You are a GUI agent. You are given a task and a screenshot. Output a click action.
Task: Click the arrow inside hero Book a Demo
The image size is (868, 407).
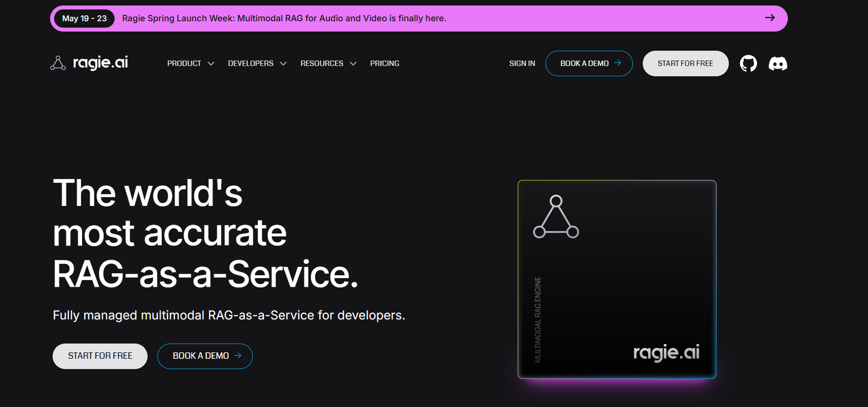pos(238,356)
